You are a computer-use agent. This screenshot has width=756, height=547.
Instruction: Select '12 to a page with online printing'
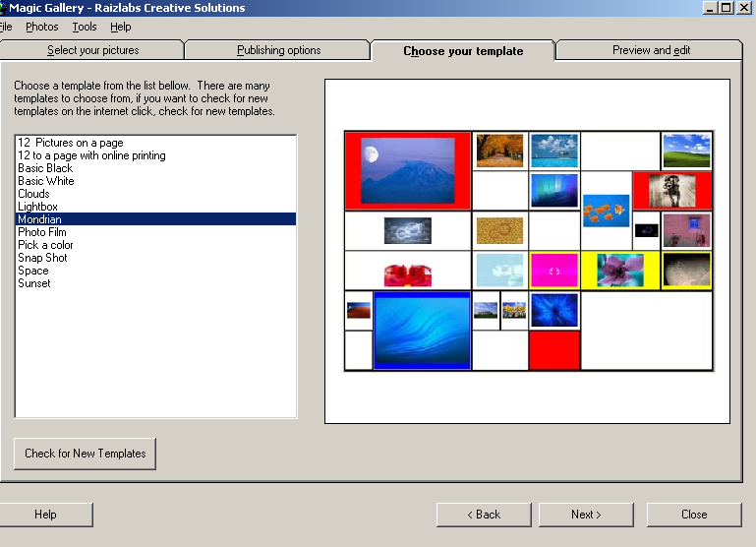[155, 155]
